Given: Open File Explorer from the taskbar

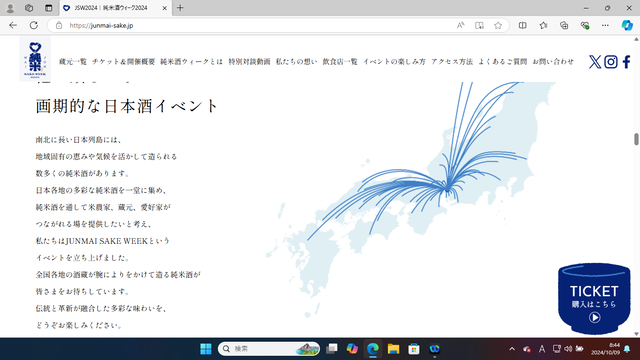Looking at the screenshot, I should click(x=393, y=349).
